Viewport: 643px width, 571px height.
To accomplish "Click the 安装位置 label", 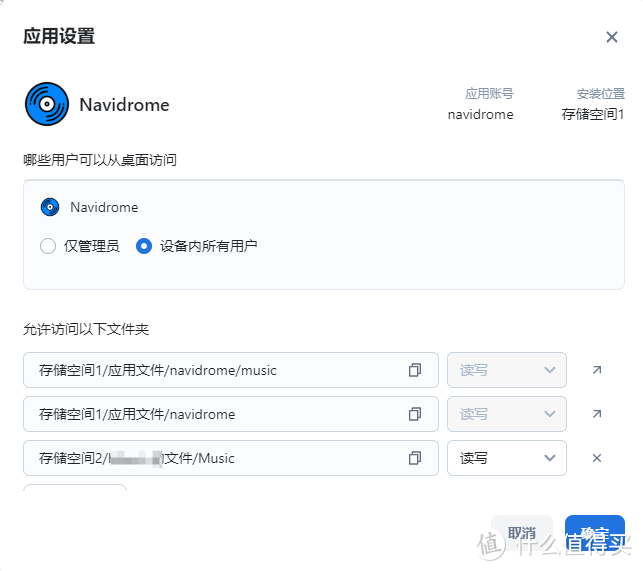I will [x=600, y=94].
